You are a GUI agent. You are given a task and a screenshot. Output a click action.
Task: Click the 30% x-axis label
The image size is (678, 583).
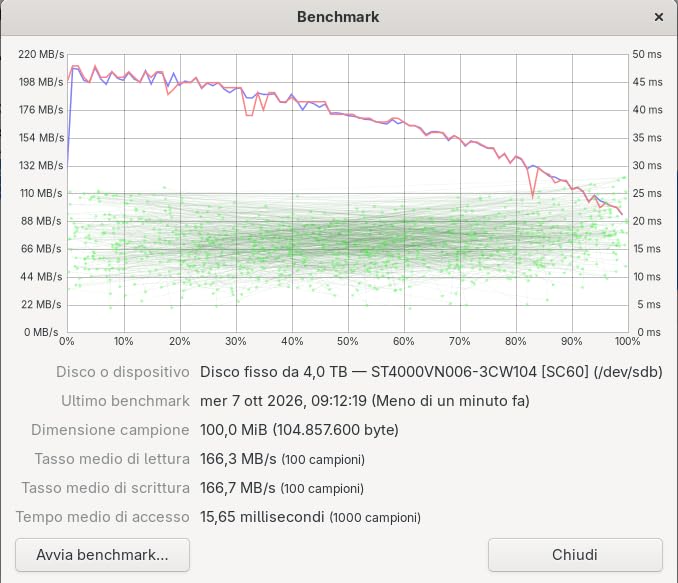236,342
